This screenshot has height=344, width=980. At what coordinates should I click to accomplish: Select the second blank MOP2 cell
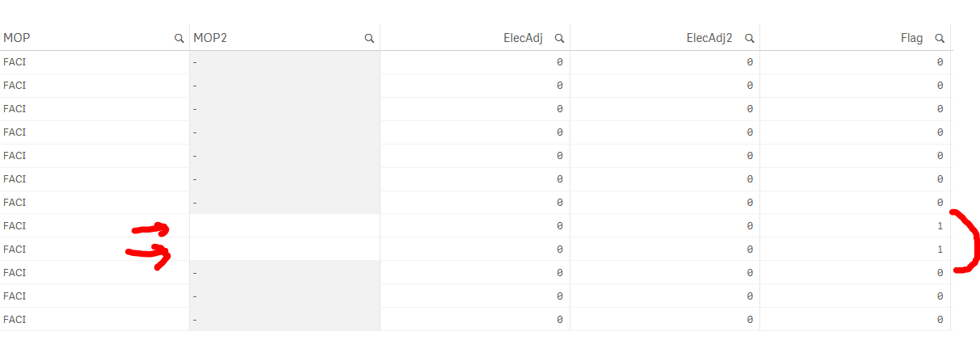click(x=284, y=250)
